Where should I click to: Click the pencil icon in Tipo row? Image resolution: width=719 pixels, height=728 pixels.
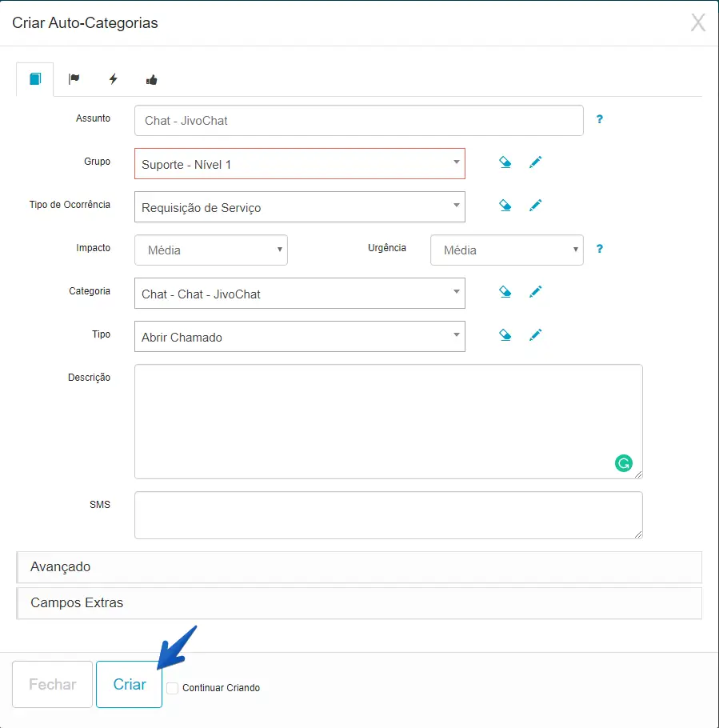point(536,335)
